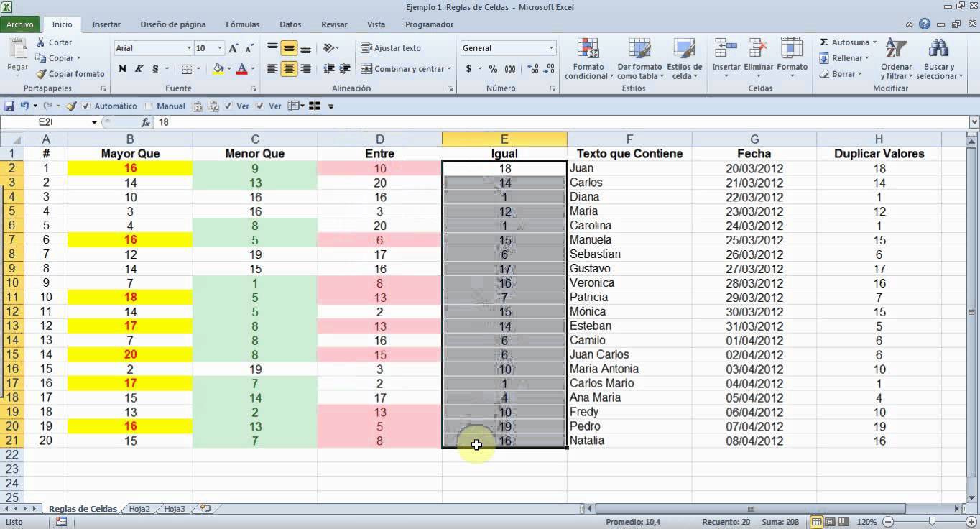The width and height of the screenshot is (980, 529).
Task: Toggle Ajustar texto wrap option
Action: tap(391, 48)
